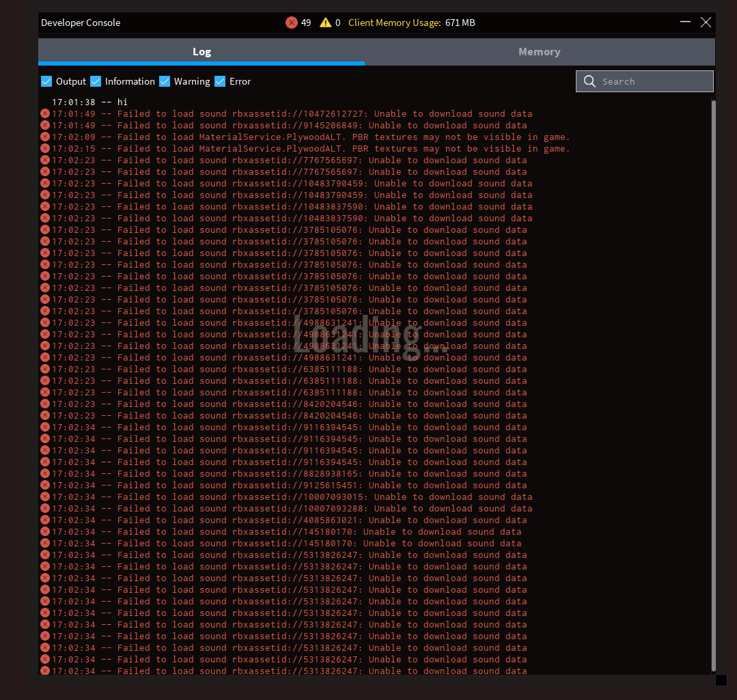Select the '17:01:38 -- hi' log line
737x700 pixels.
coord(89,102)
